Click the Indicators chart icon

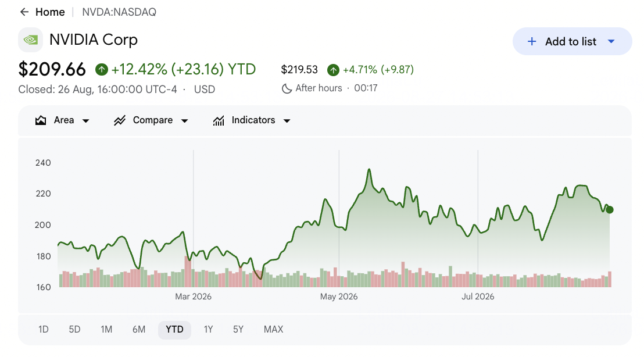pos(219,120)
